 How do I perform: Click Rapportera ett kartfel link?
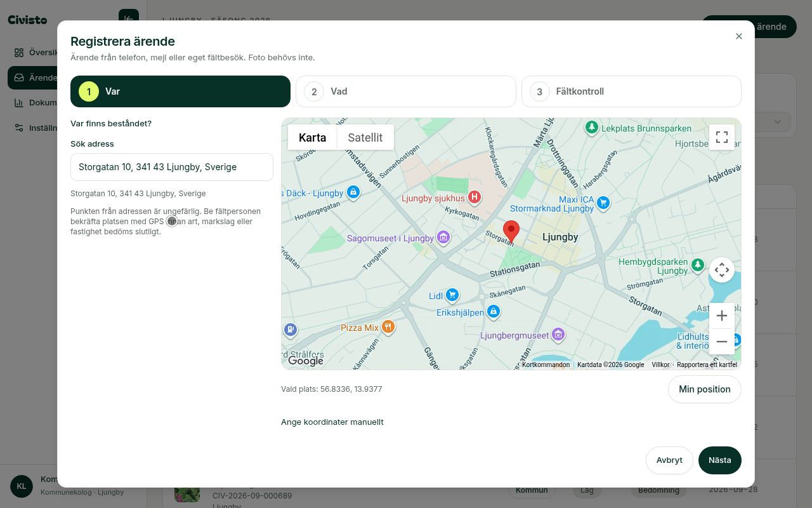pos(707,364)
